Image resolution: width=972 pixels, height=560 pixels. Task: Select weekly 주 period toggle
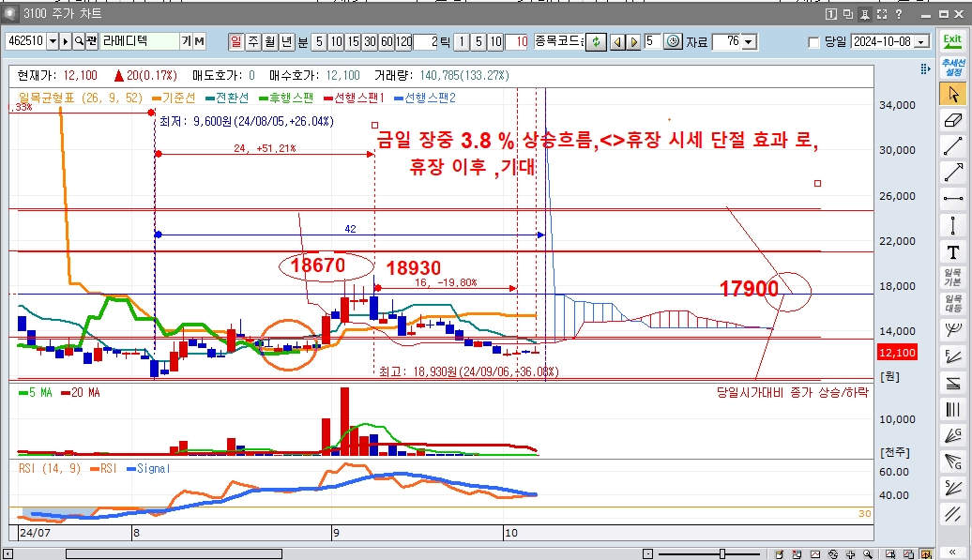[253, 41]
